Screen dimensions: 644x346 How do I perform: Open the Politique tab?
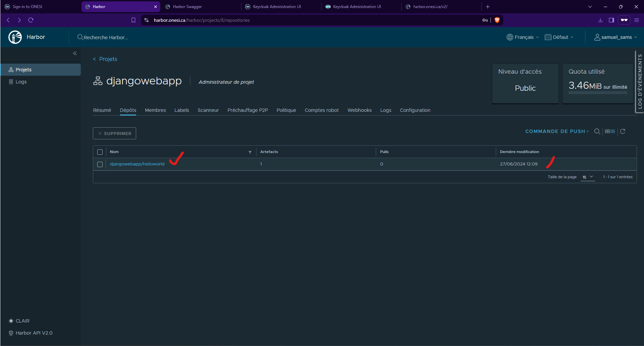click(x=286, y=110)
